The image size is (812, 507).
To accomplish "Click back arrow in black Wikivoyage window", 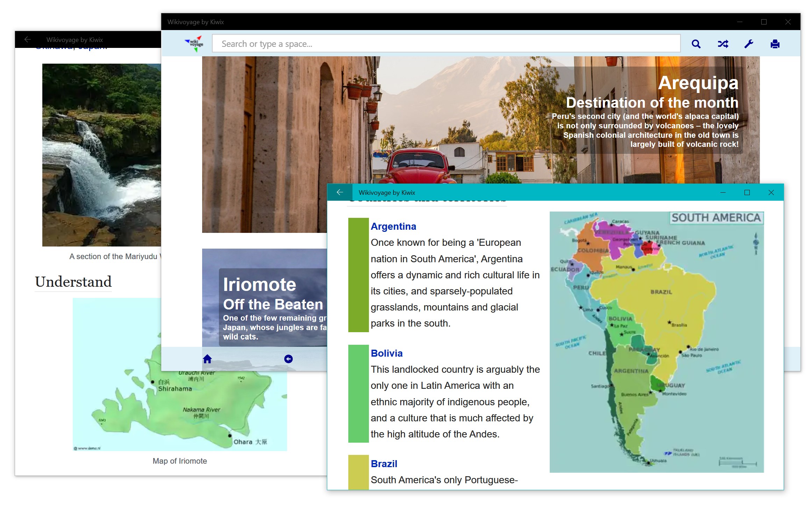I will (28, 40).
